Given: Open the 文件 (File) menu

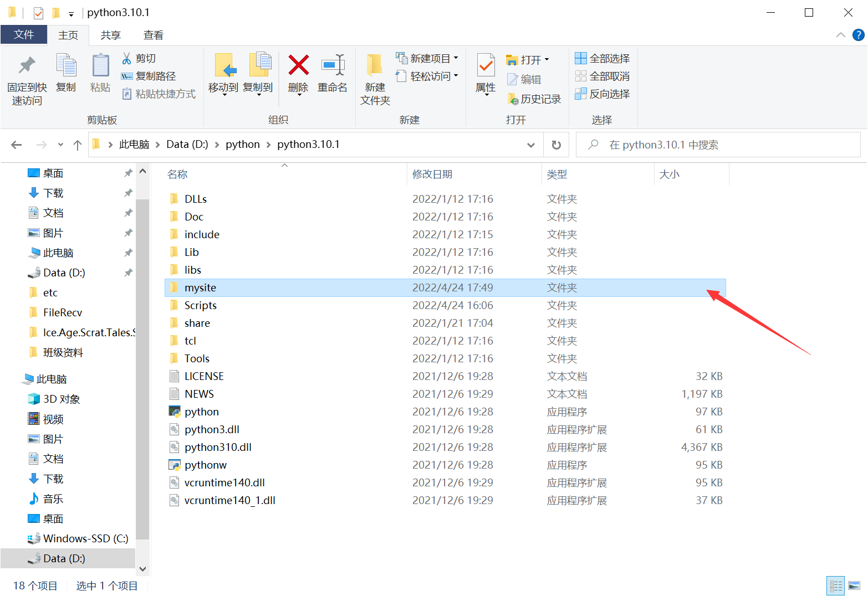Looking at the screenshot, I should click(x=24, y=34).
